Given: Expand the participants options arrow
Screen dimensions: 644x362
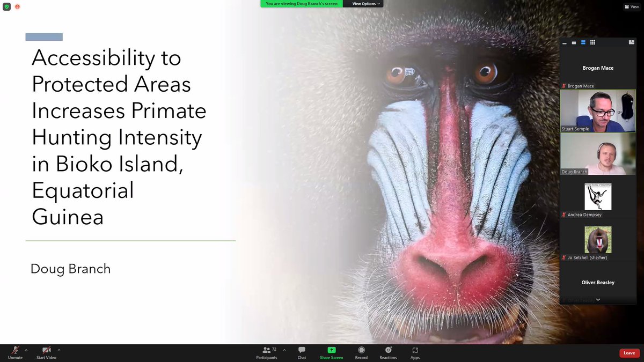Looking at the screenshot, I should click(284, 350).
